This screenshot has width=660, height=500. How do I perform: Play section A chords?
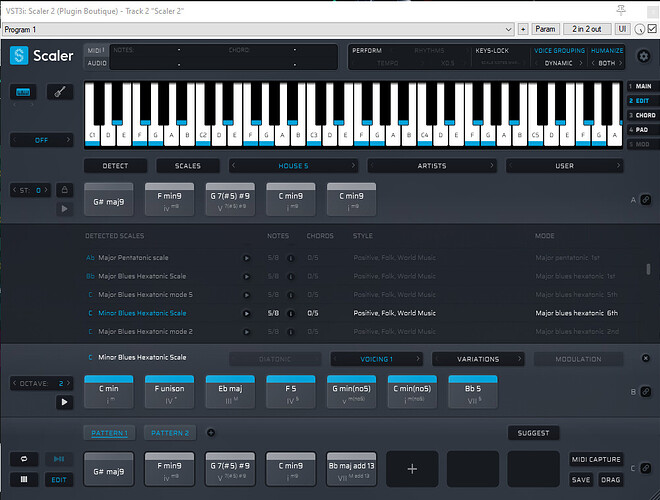click(64, 208)
